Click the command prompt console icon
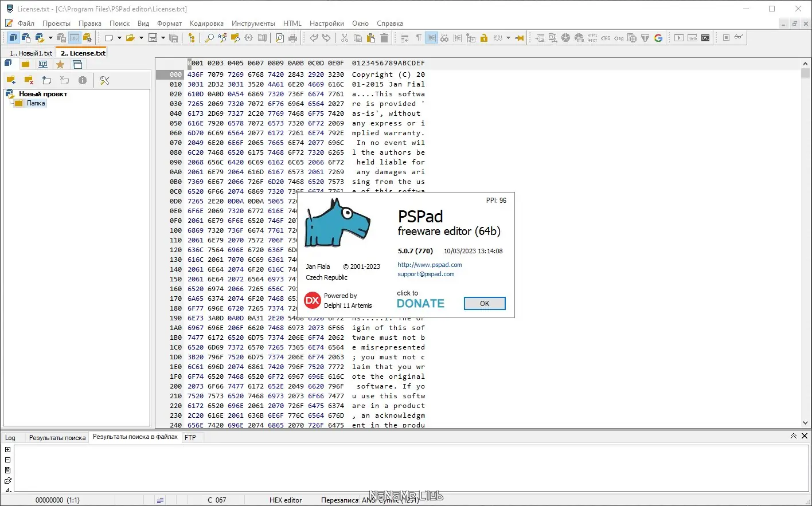 (705, 38)
